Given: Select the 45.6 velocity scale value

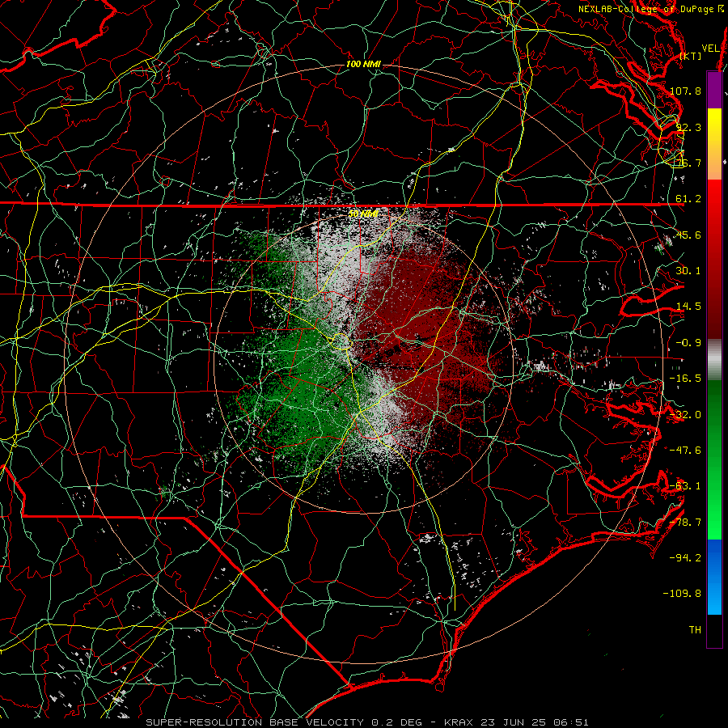Looking at the screenshot, I should tap(688, 235).
